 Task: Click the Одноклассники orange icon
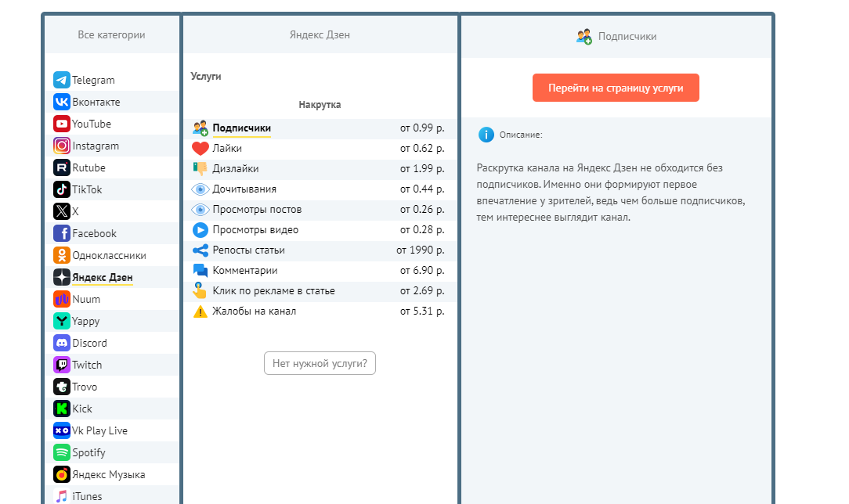pyautogui.click(x=62, y=255)
